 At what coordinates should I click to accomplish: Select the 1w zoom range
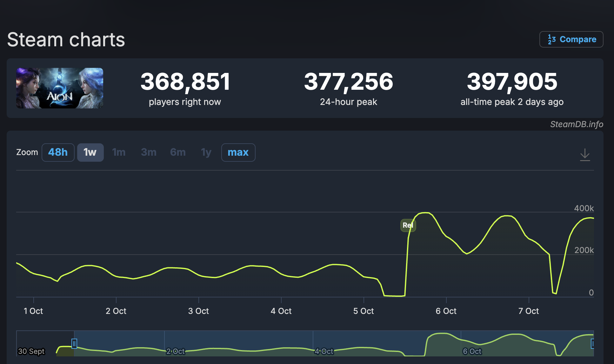point(90,153)
